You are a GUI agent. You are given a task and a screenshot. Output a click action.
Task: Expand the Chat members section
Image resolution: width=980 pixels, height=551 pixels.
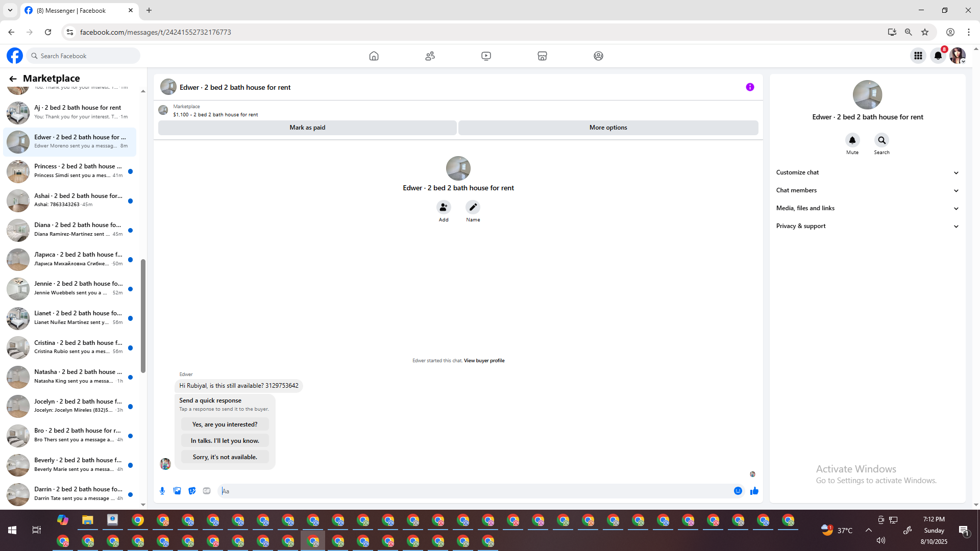coord(867,190)
